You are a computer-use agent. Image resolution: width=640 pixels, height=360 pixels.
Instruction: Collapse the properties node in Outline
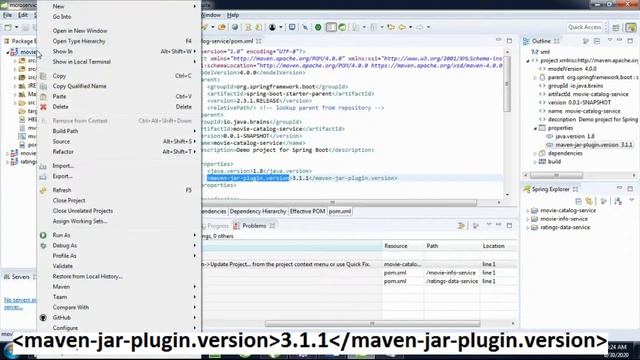click(535, 128)
